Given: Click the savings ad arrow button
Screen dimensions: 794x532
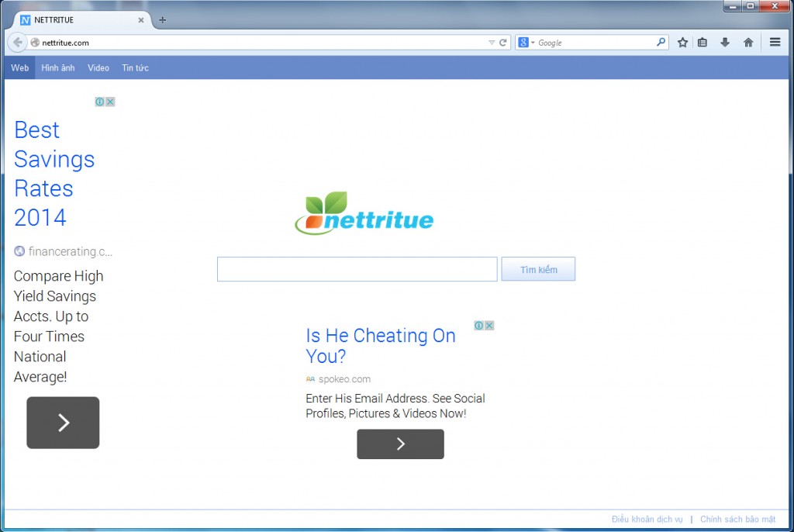Looking at the screenshot, I should tap(63, 423).
